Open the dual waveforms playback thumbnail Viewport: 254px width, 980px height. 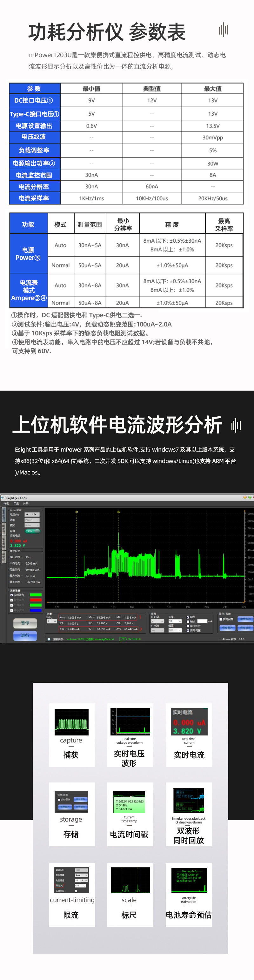[189, 801]
